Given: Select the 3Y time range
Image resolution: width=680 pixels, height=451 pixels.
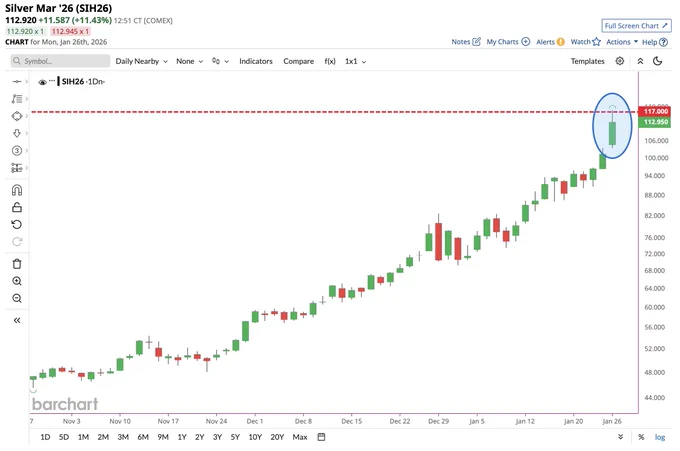Looking at the screenshot, I should (217, 437).
